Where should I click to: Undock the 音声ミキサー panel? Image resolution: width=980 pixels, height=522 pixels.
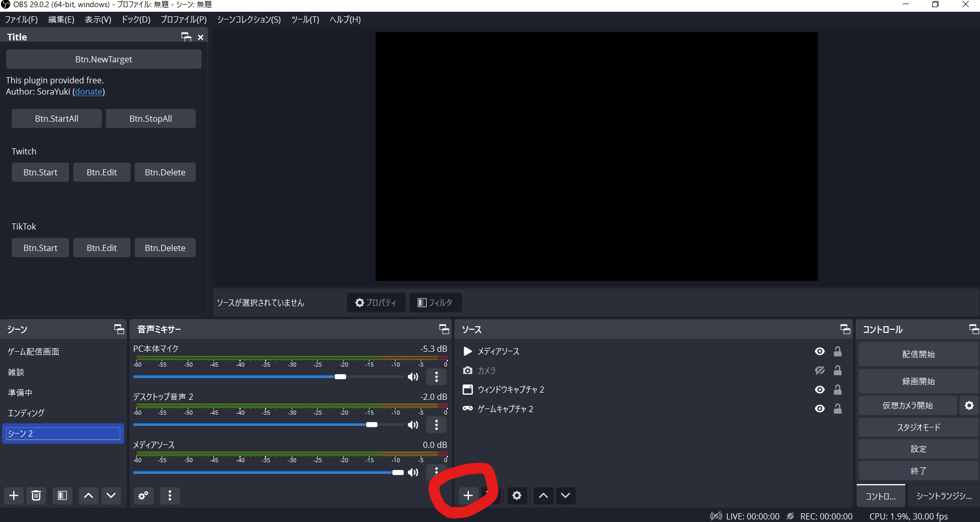click(444, 329)
